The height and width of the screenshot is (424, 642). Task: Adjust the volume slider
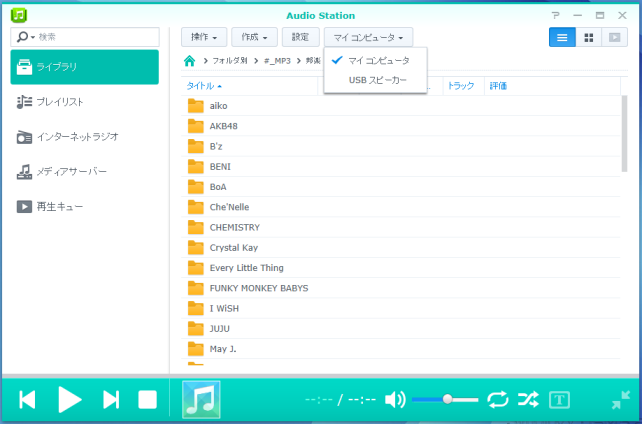click(x=445, y=399)
